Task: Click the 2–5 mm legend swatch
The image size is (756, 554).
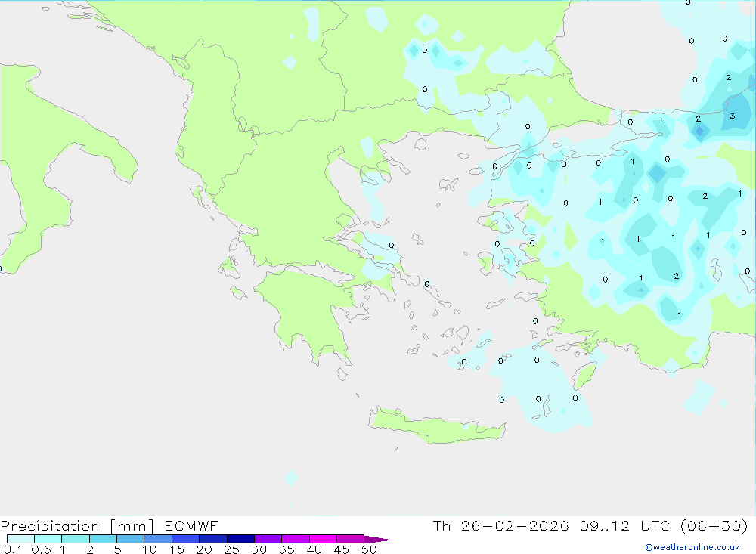Action: tap(103, 539)
